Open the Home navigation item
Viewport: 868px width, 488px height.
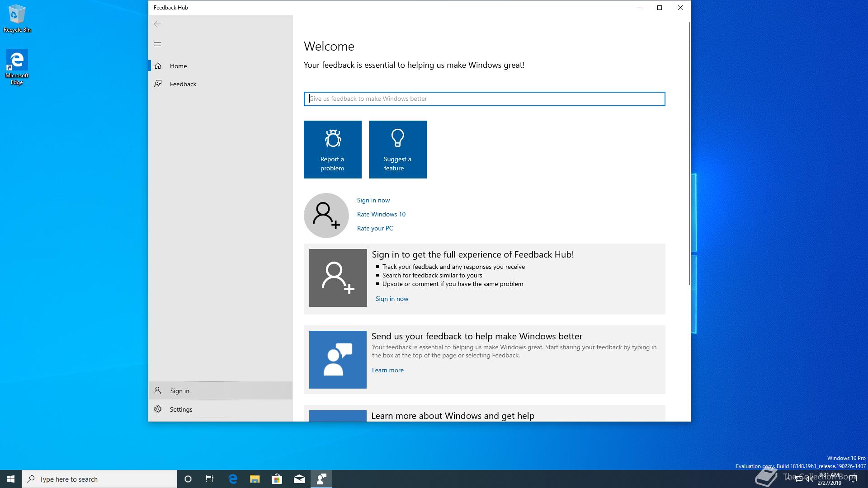point(221,66)
